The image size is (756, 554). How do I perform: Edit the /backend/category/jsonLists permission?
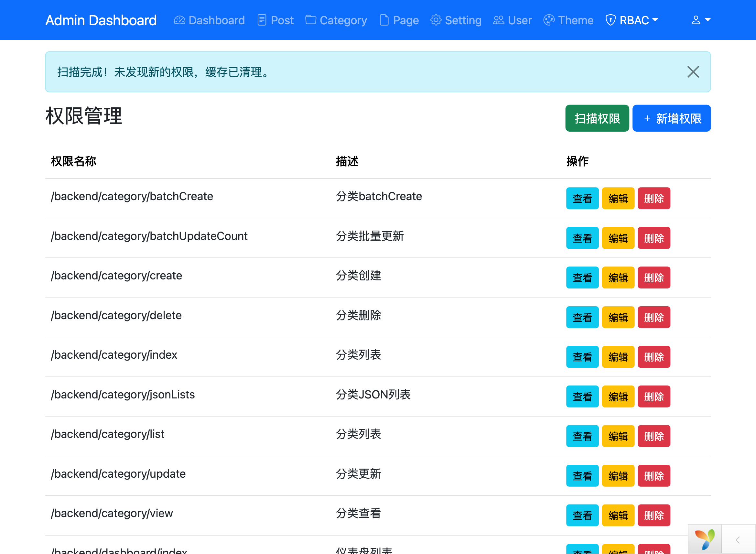618,397
